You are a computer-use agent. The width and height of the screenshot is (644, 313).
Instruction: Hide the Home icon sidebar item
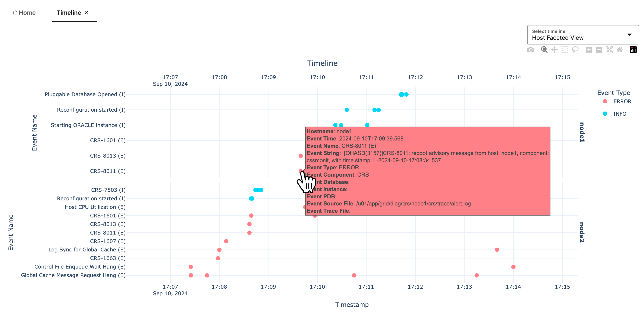coord(24,13)
